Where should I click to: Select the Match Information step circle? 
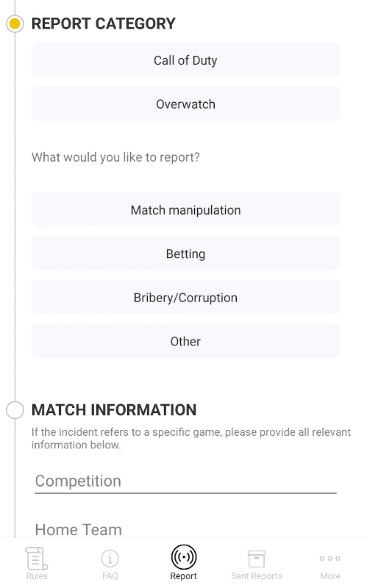pos(15,410)
